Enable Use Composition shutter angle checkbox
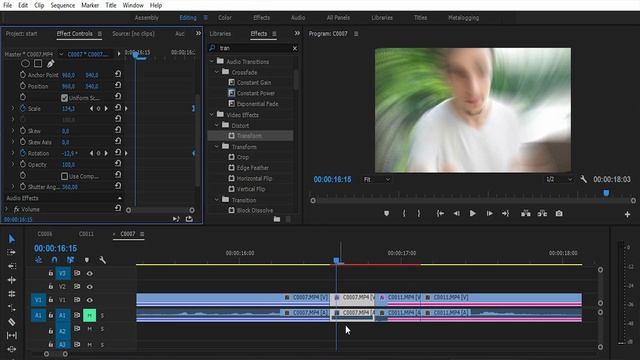The width and height of the screenshot is (640, 360). [x=64, y=176]
